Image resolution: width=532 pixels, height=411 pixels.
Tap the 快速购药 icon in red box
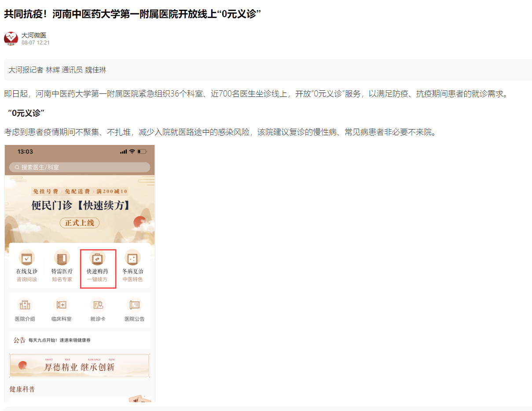[x=97, y=258]
